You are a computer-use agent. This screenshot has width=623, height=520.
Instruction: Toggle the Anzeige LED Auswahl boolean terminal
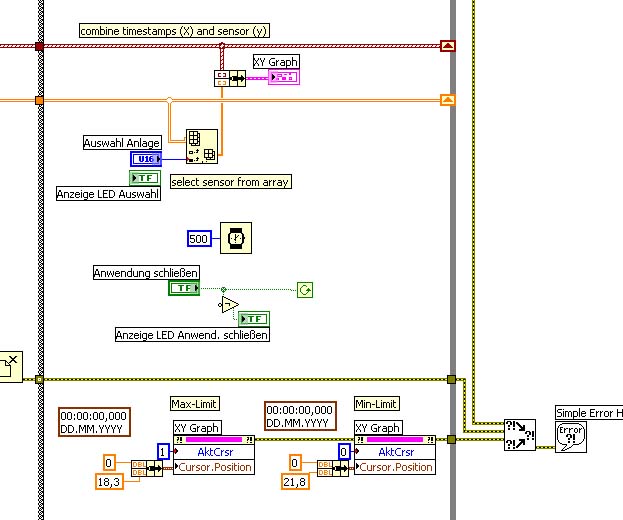(145, 178)
